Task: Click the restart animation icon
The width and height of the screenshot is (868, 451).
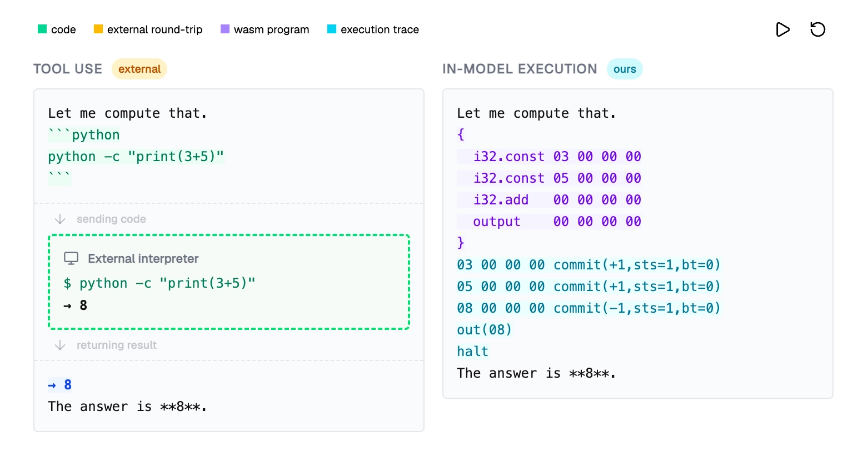Action: [817, 29]
